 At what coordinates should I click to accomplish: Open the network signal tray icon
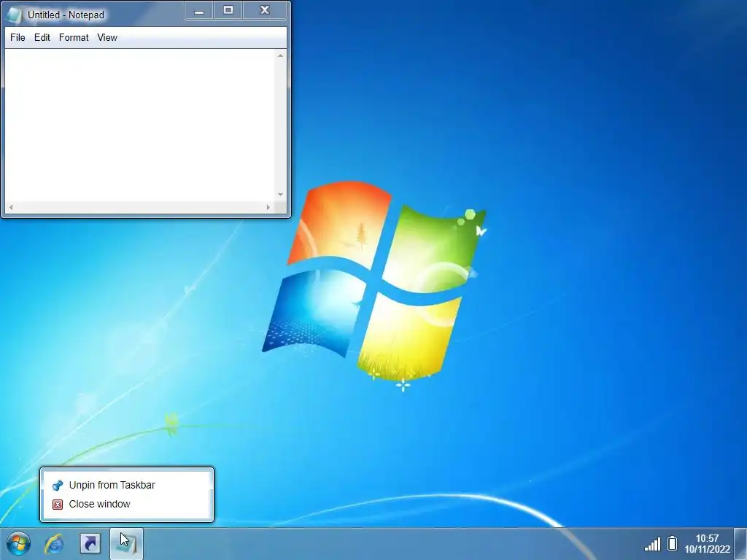(653, 544)
